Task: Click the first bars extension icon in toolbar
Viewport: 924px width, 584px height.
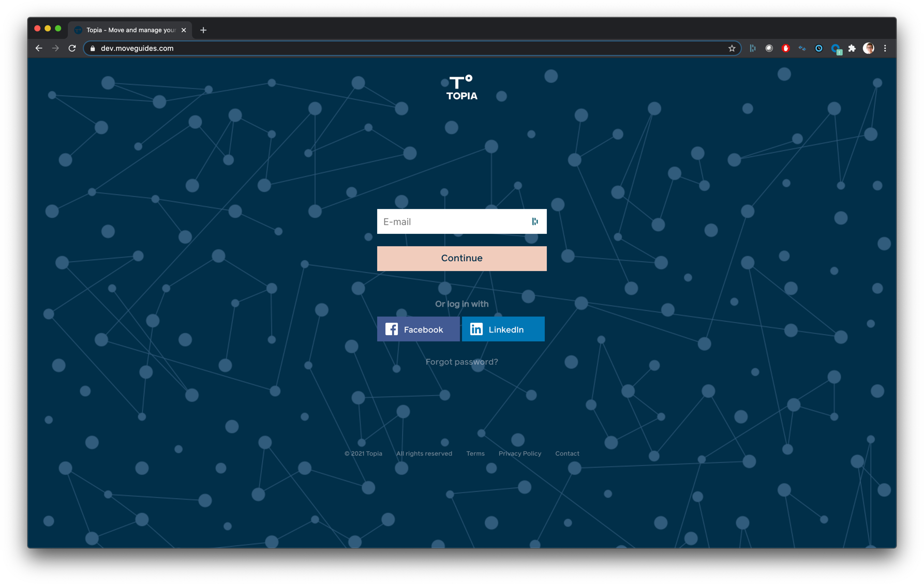Action: pos(753,48)
